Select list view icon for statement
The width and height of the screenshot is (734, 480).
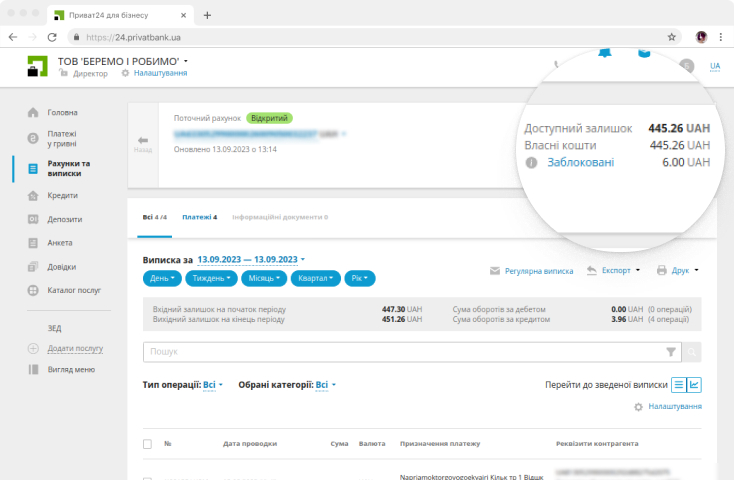click(678, 385)
